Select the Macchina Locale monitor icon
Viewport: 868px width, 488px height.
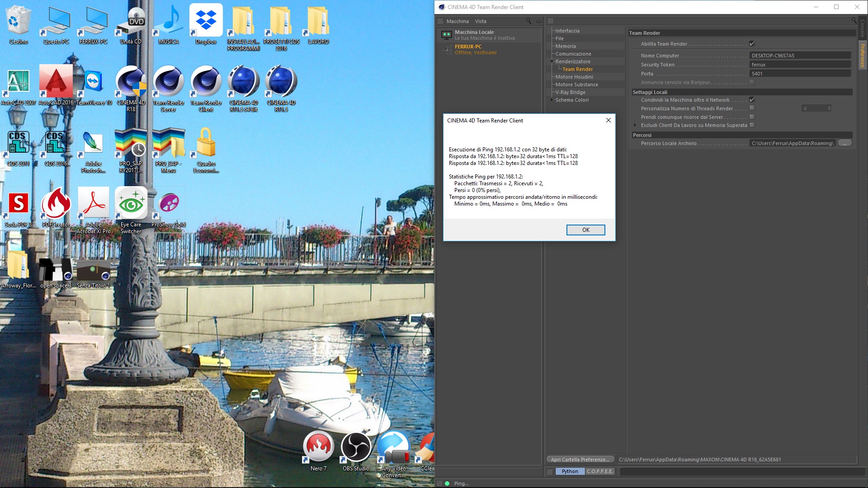pos(446,35)
